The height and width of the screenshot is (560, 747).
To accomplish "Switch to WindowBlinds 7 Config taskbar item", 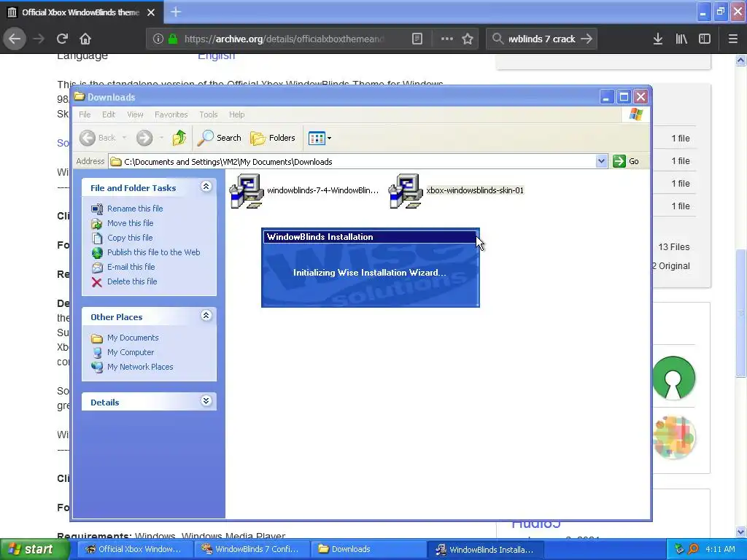I will tap(250, 549).
